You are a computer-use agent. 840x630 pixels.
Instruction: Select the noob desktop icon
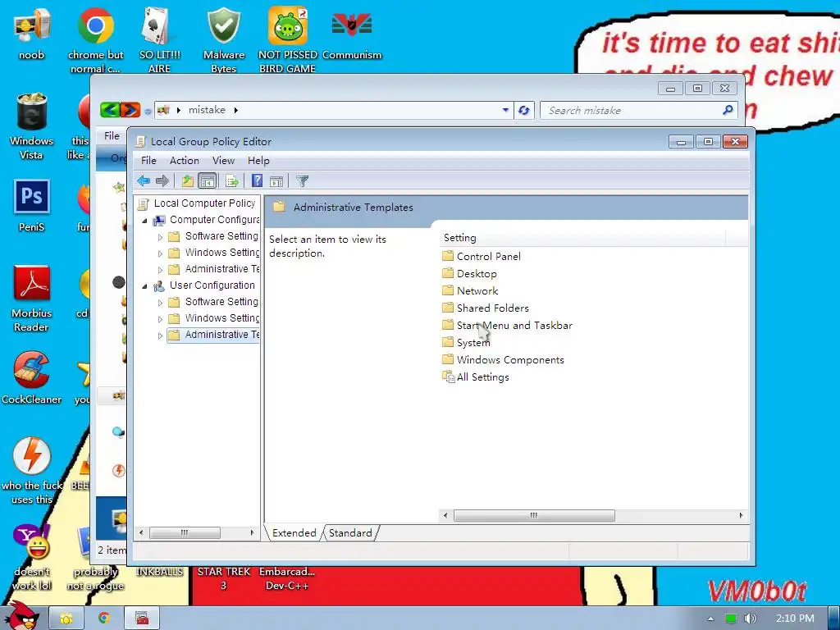tap(32, 34)
